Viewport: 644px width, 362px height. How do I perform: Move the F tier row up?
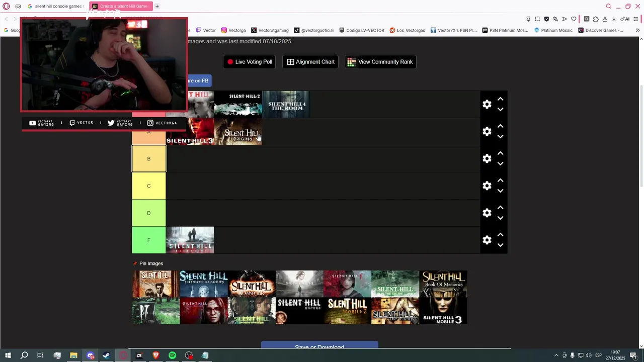pyautogui.click(x=500, y=235)
